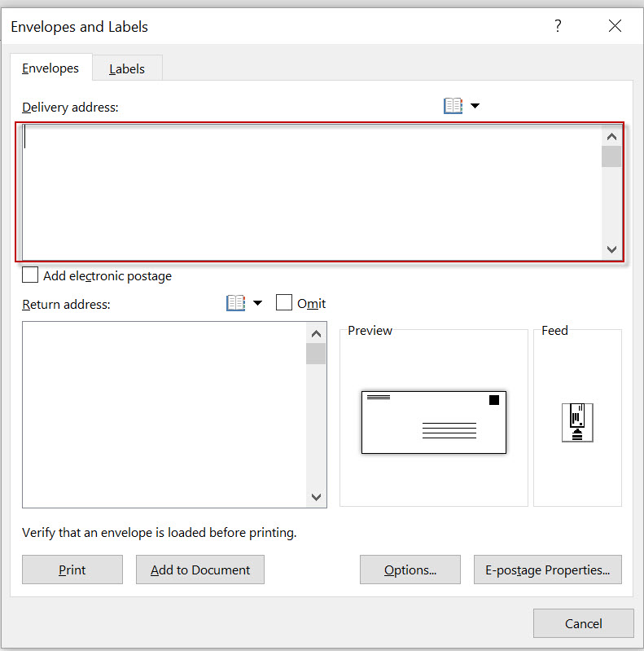Screen dimensions: 644x651
Task: Click the envelope Preview thumbnail
Action: pos(434,422)
